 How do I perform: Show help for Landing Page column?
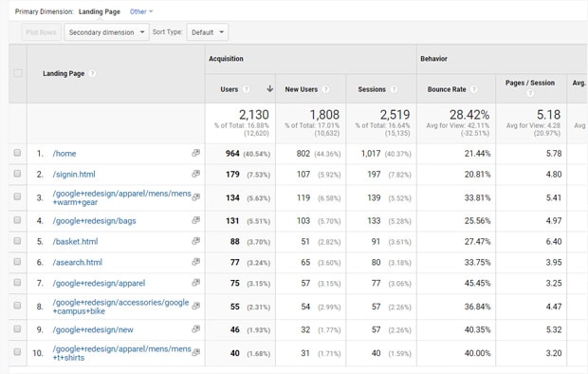[92, 74]
